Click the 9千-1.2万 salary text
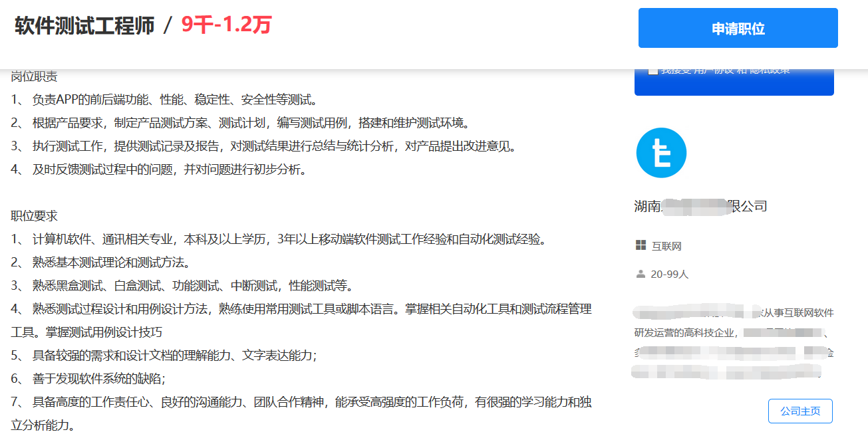This screenshot has height=436, width=868. tap(226, 25)
